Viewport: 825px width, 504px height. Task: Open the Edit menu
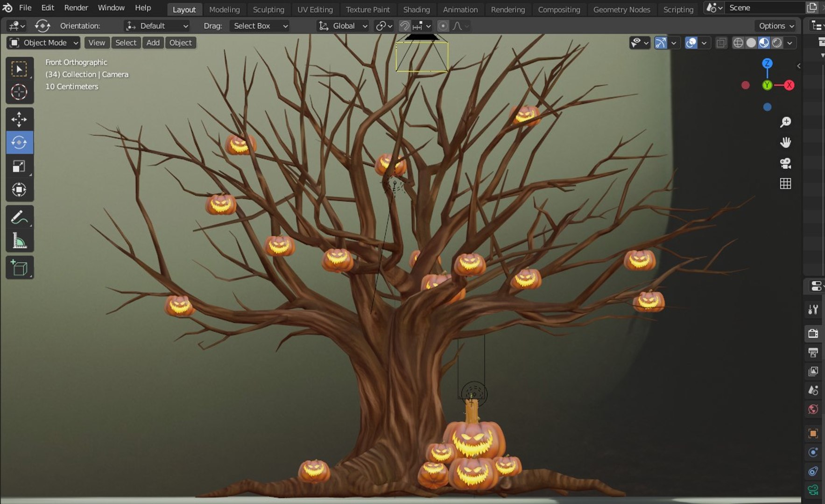(x=48, y=8)
